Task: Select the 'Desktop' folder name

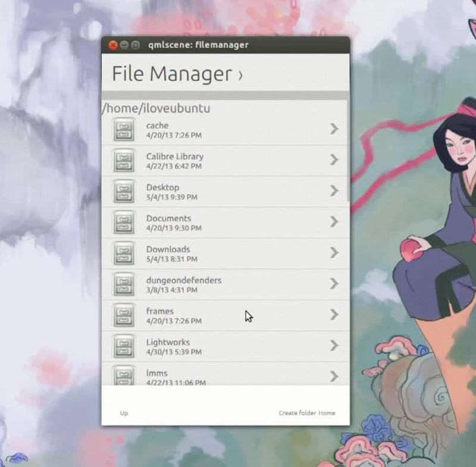Action: pos(162,187)
